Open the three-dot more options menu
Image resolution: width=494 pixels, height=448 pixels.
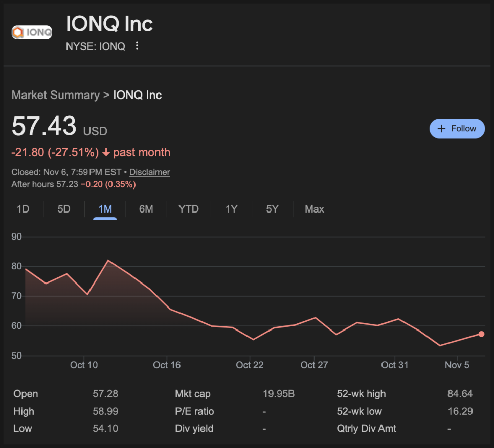click(x=137, y=46)
